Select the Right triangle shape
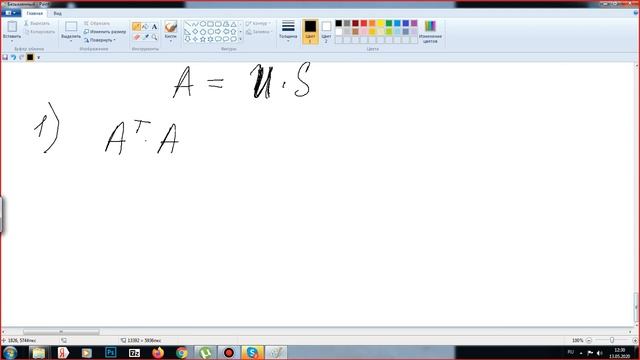 [187, 31]
